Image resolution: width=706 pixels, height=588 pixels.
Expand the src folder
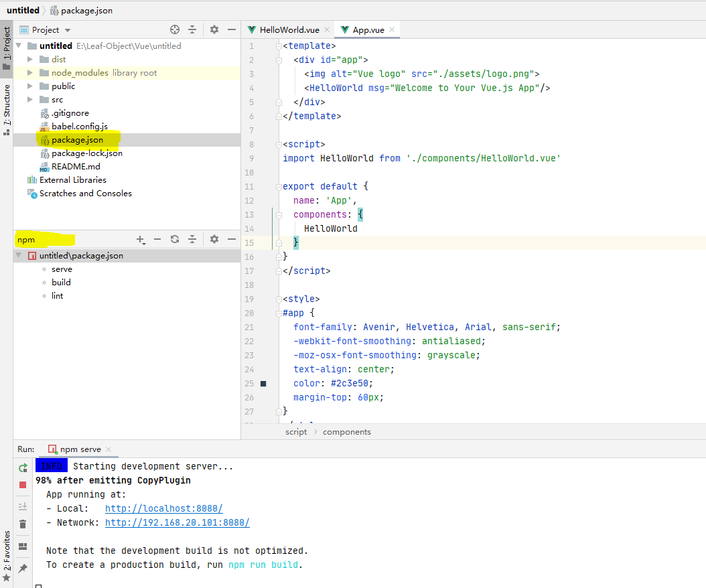coord(30,100)
